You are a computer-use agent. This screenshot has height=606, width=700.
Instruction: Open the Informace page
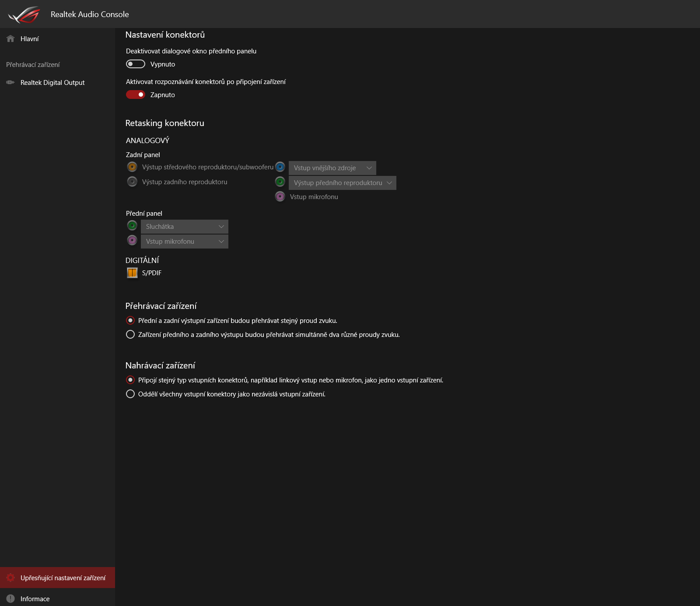pyautogui.click(x=57, y=599)
